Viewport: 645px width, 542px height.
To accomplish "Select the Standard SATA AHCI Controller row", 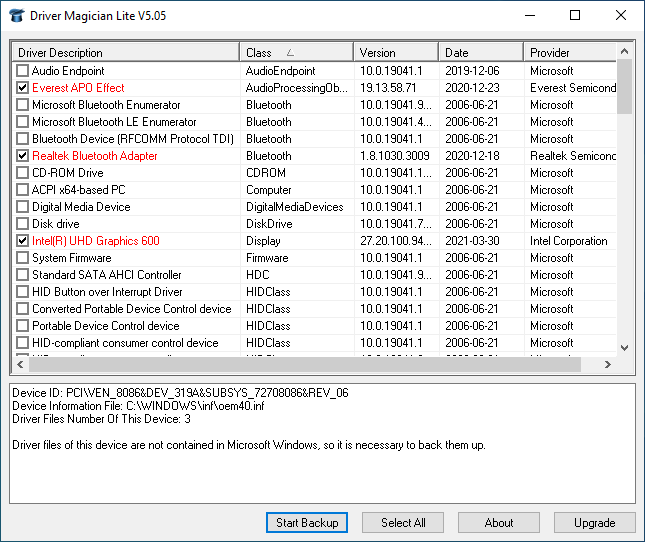I will pos(107,275).
